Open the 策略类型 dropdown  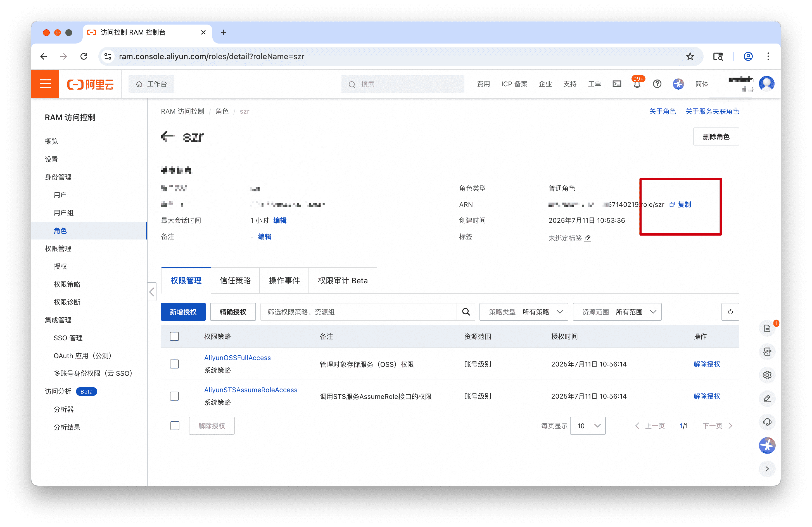point(523,312)
